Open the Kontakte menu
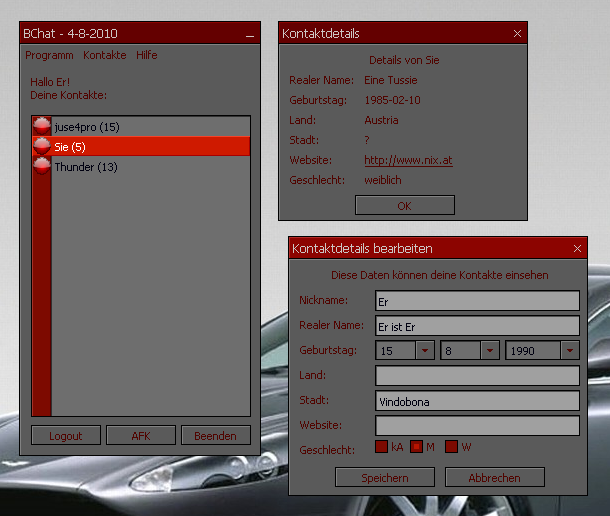 105,55
